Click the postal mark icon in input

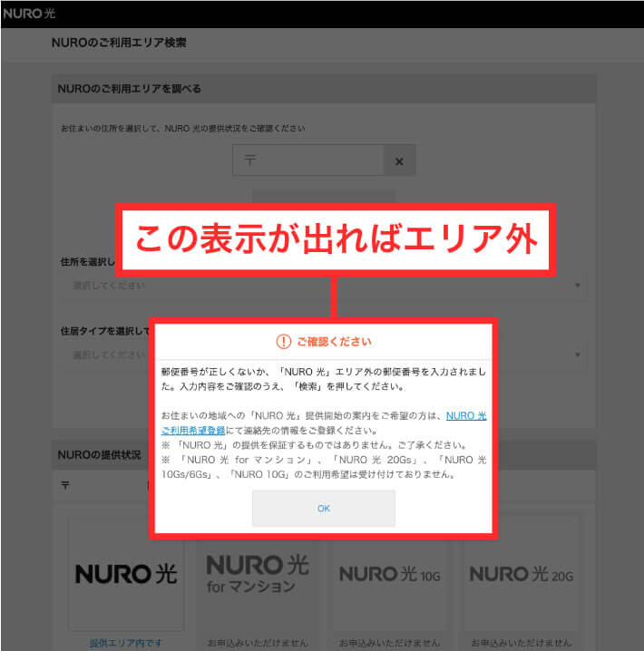click(250, 160)
